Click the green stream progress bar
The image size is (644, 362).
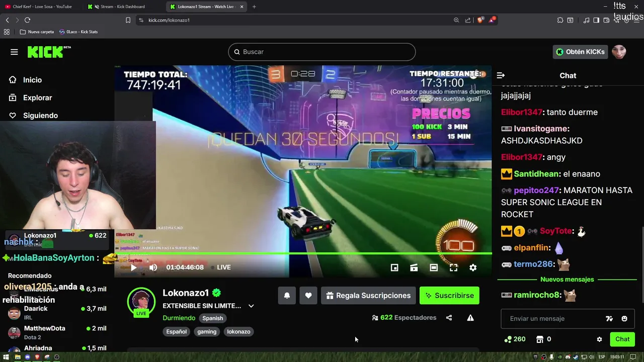coord(303,253)
